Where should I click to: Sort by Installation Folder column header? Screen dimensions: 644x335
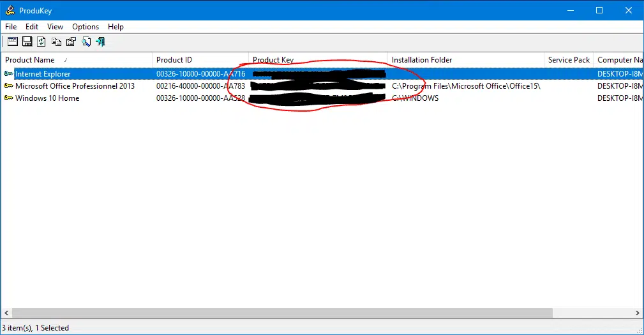tap(466, 60)
